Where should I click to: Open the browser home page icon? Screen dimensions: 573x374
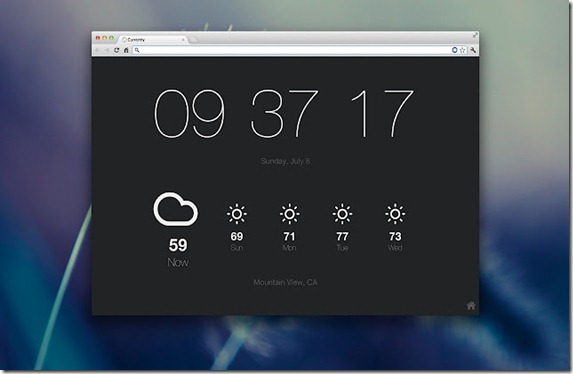[x=126, y=50]
